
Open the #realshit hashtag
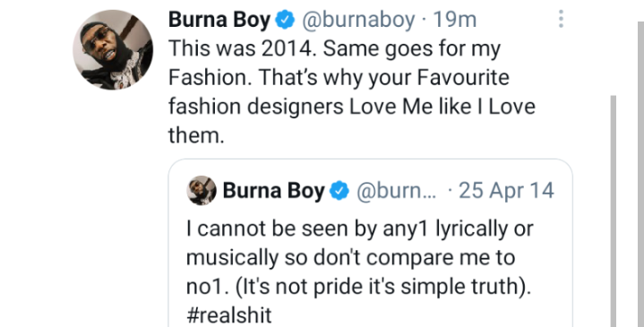click(228, 315)
